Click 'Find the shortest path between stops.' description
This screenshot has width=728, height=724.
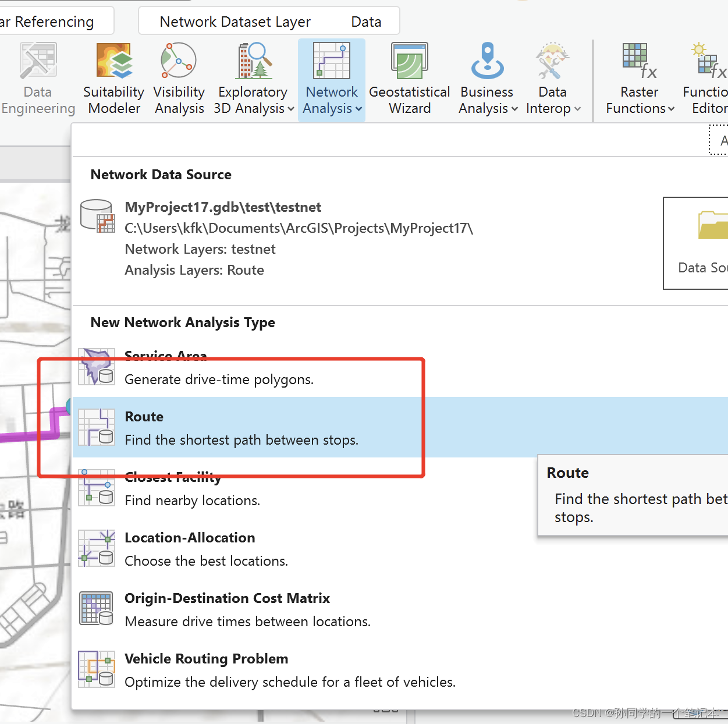[x=242, y=440]
